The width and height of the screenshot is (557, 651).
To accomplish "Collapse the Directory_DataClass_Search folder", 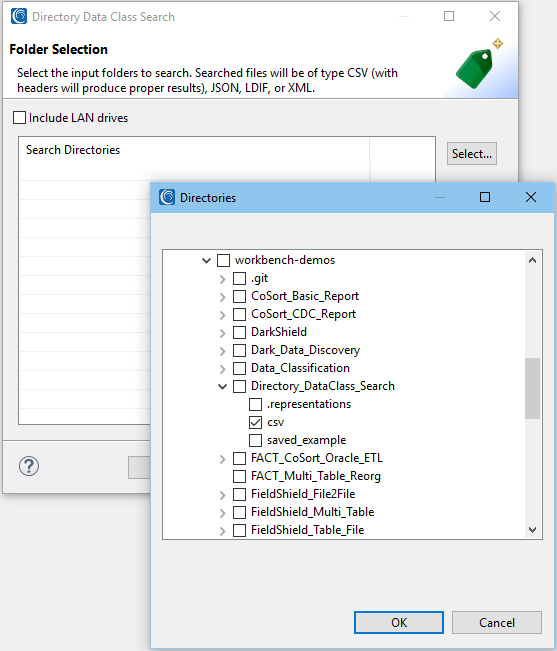I will click(222, 387).
